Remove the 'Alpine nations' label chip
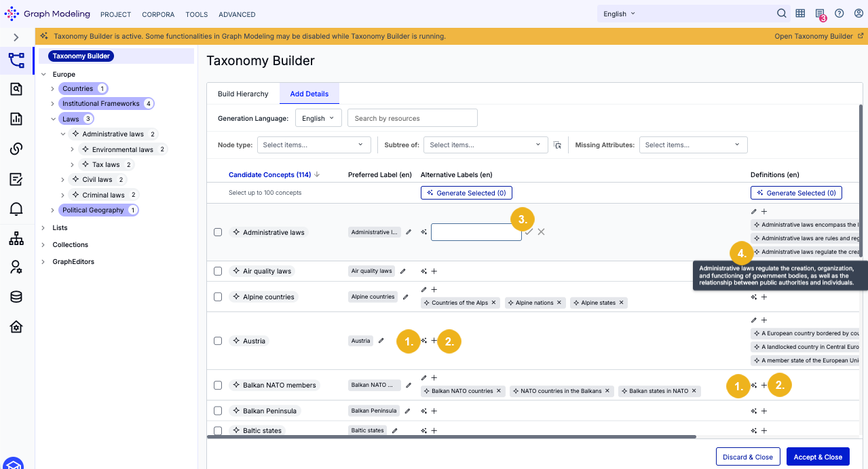The height and width of the screenshot is (469, 868). [x=559, y=303]
